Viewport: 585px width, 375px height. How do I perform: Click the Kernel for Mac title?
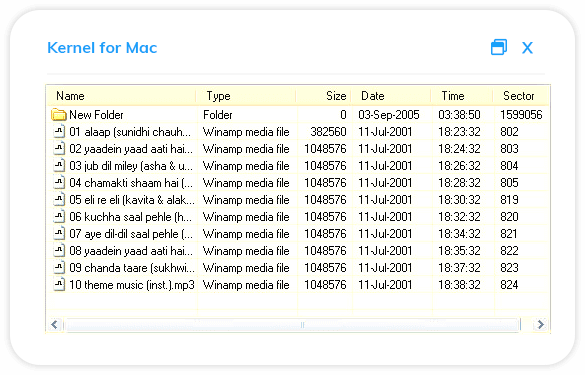pyautogui.click(x=102, y=48)
